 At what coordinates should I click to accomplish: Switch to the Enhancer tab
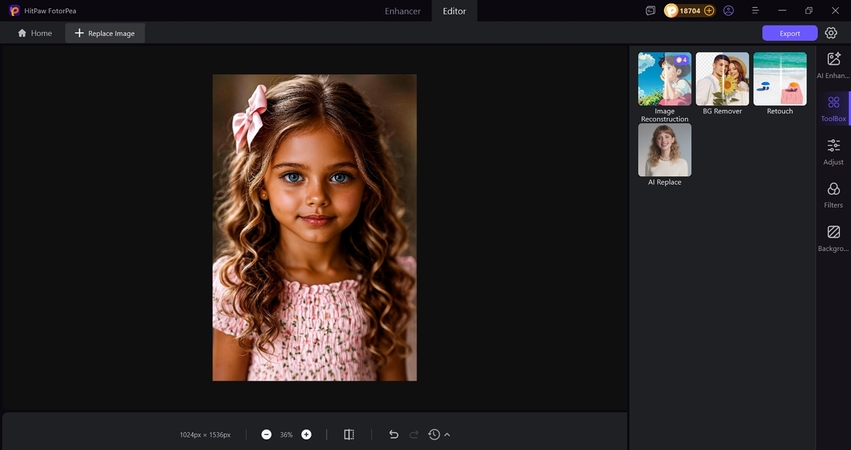402,11
